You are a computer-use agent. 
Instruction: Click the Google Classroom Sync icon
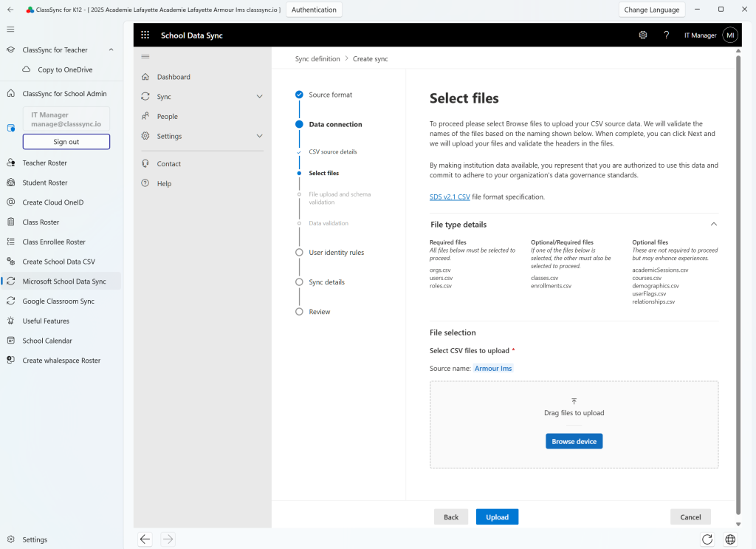pos(10,301)
